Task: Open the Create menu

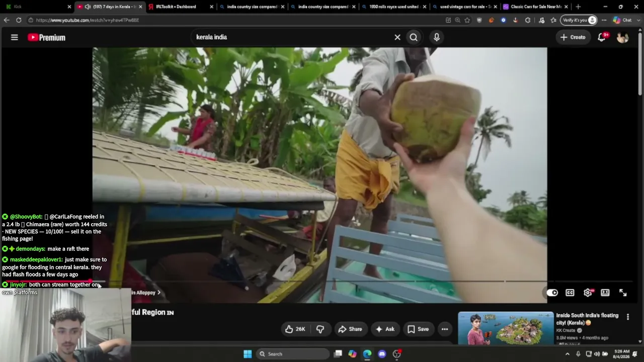Action: coord(573,37)
